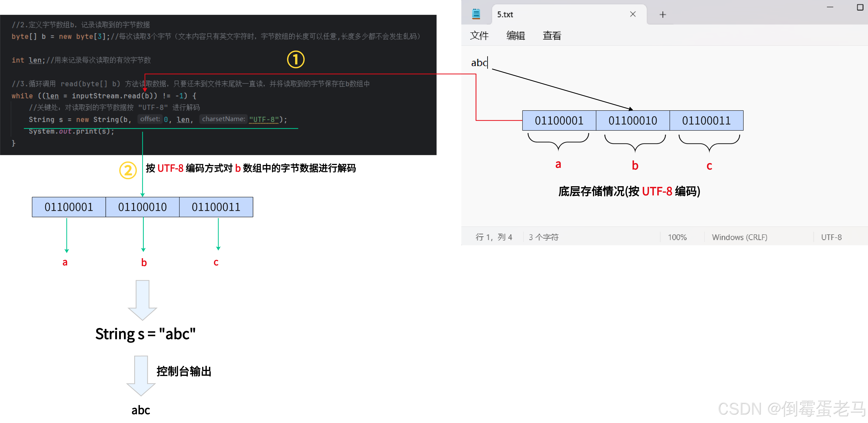Click the circled number 1 marker
The height and width of the screenshot is (423, 868).
[296, 60]
